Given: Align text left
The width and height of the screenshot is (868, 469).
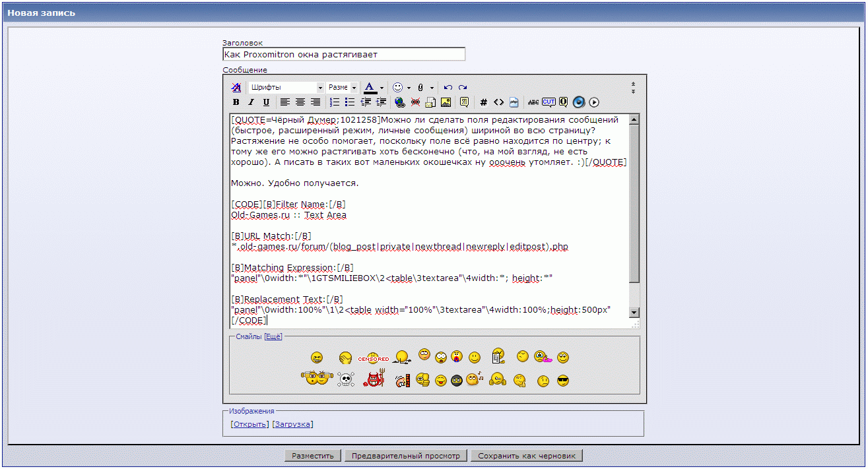Looking at the screenshot, I should 284,102.
